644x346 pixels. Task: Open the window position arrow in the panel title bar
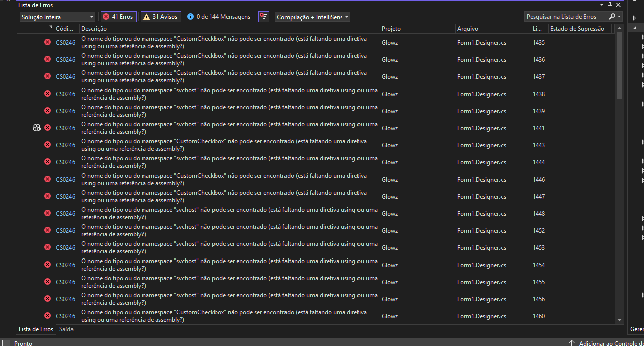[601, 5]
